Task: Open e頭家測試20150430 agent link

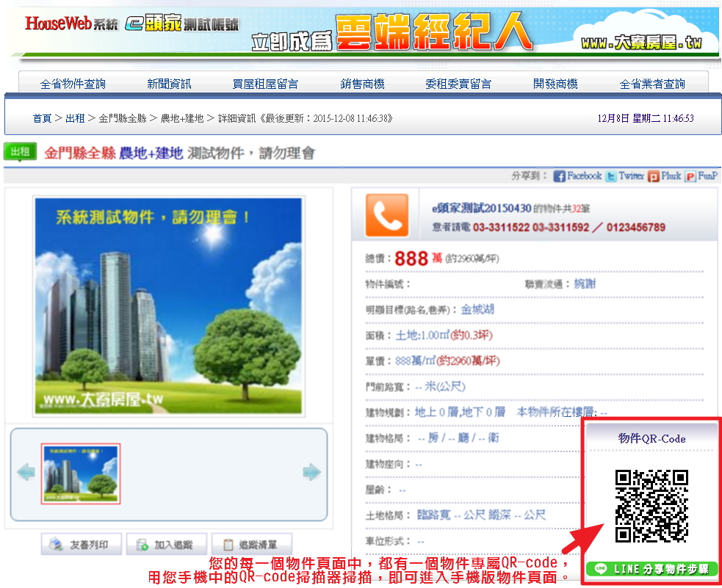Action: click(x=482, y=208)
